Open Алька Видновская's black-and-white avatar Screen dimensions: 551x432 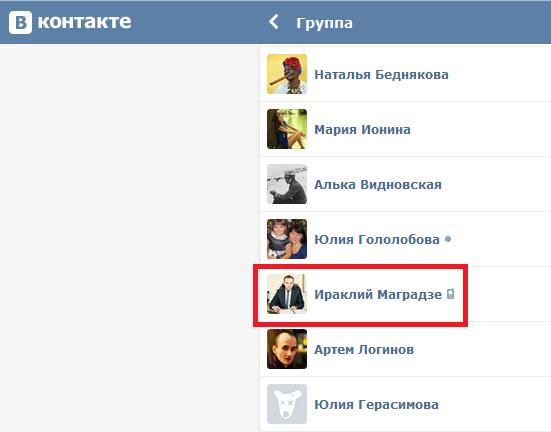click(x=287, y=184)
